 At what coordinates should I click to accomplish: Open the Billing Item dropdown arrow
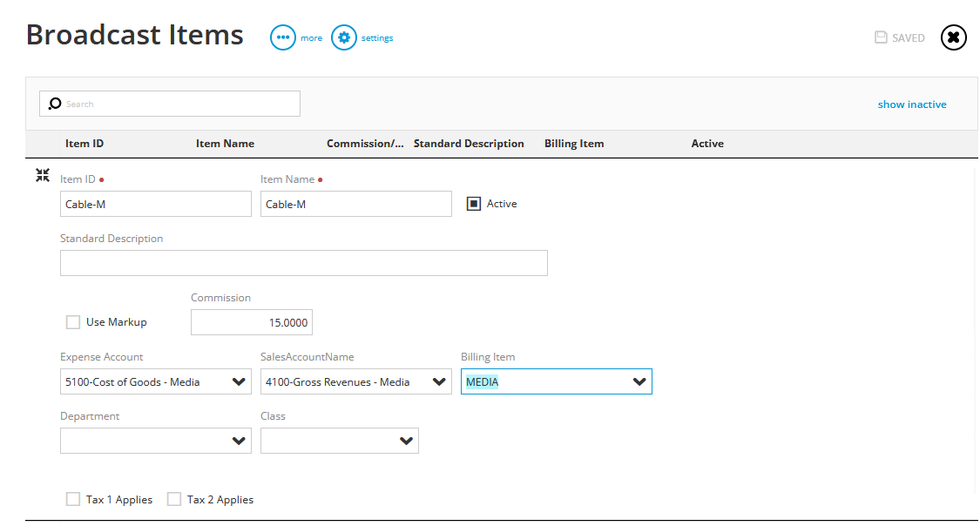[639, 381]
